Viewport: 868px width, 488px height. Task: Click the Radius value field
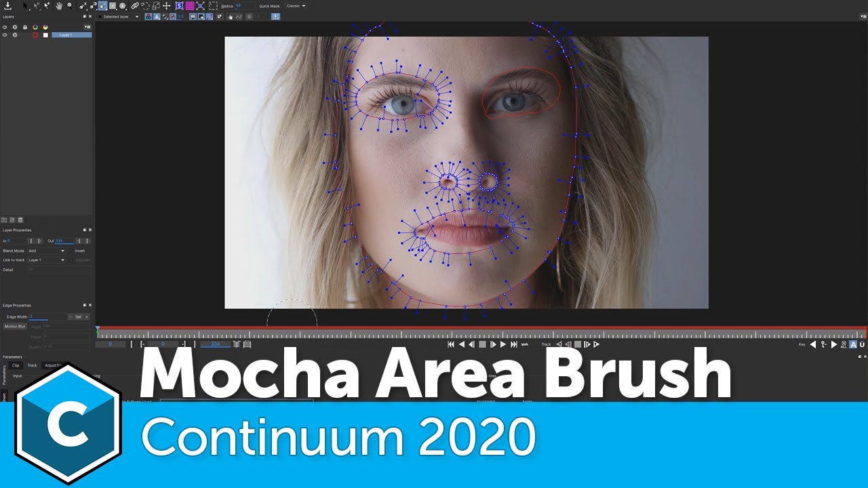pyautogui.click(x=245, y=5)
